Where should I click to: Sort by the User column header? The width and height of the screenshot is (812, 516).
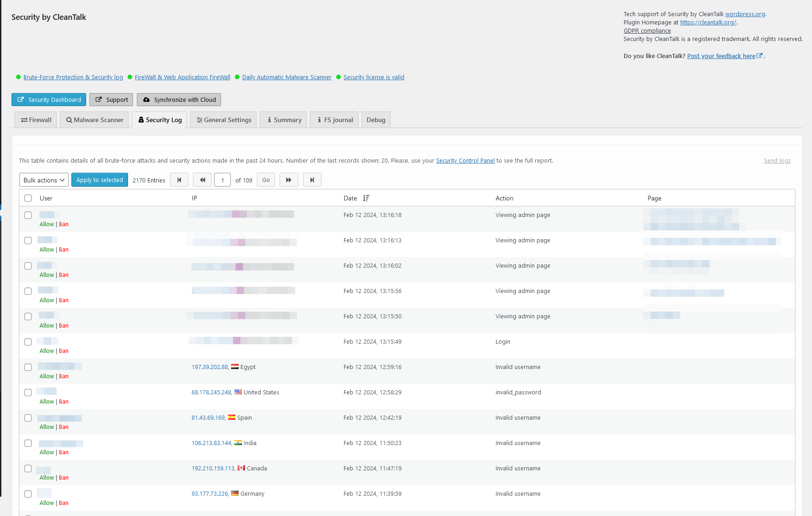46,198
